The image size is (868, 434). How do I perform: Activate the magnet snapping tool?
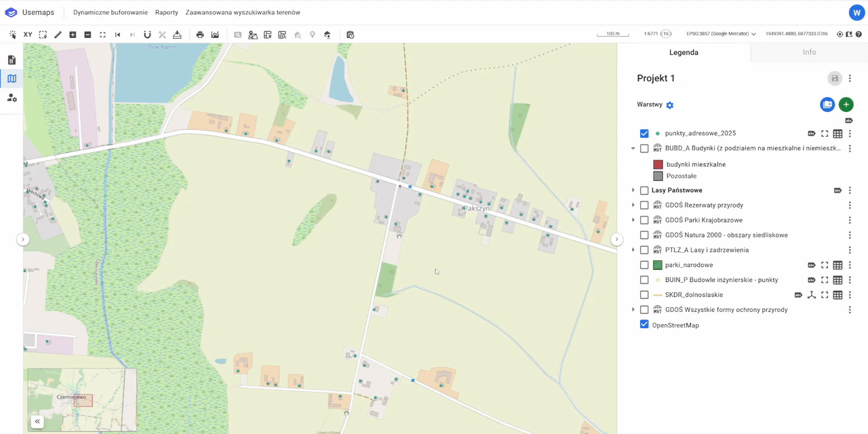point(147,35)
